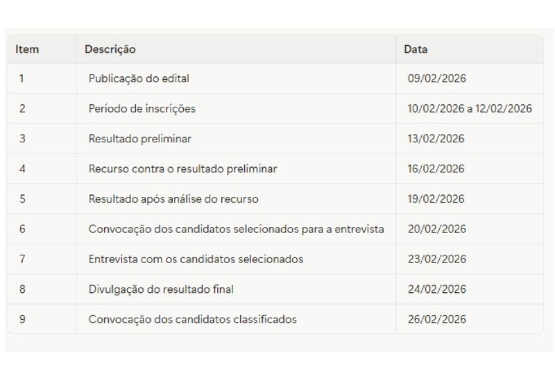
Task: Click the 'Item' column header
Action: coord(27,49)
